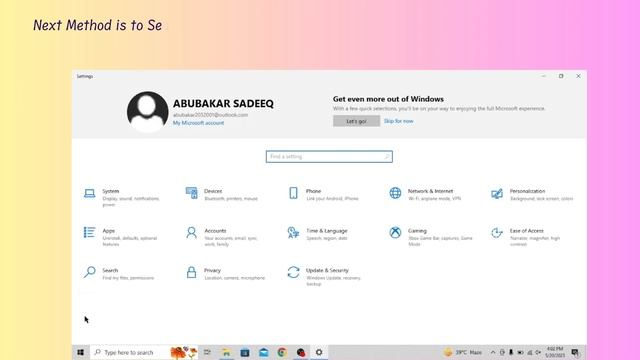Image resolution: width=640 pixels, height=360 pixels.
Task: Open the System settings category
Action: (122, 197)
